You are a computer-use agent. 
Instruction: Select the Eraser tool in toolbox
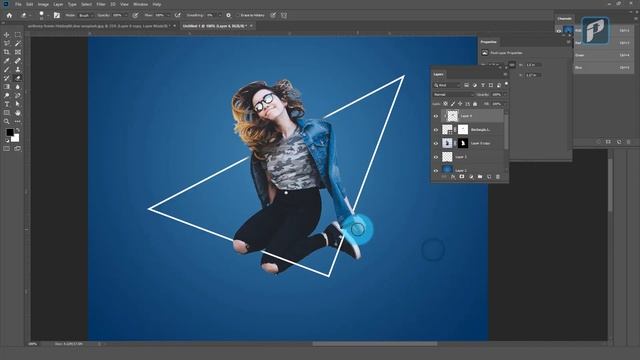18,78
